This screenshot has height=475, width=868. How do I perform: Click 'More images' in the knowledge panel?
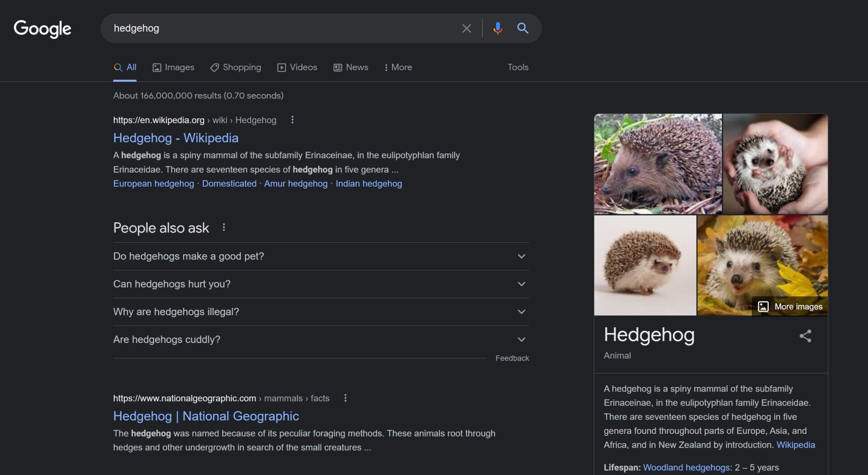point(790,306)
